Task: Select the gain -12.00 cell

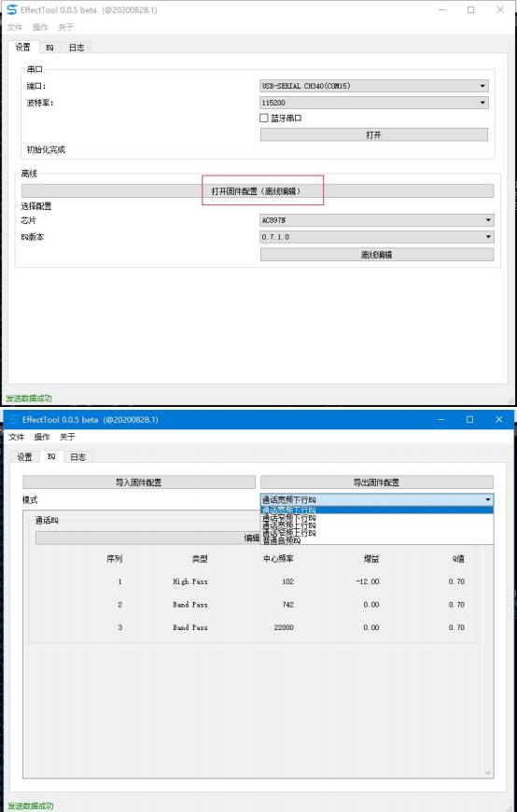Action: coord(368,581)
